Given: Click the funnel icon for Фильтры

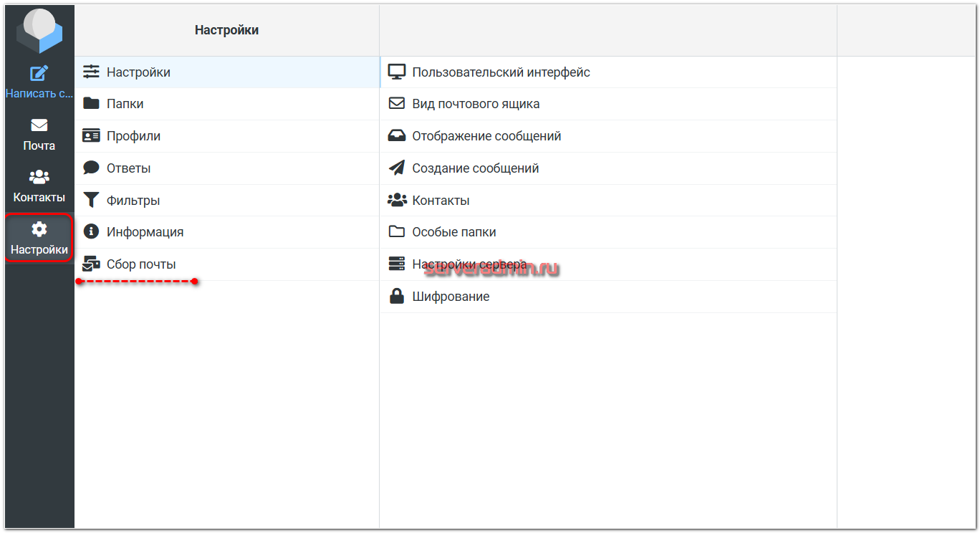Looking at the screenshot, I should (x=91, y=201).
